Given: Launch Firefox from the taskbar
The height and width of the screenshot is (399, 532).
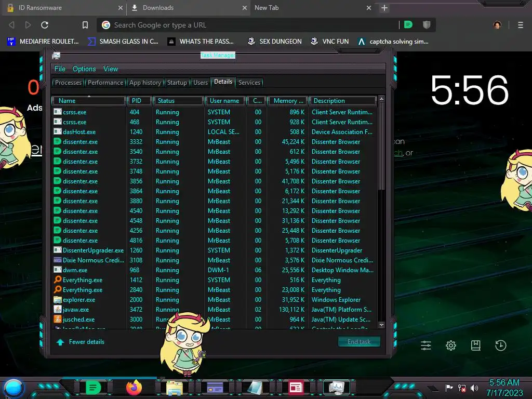Looking at the screenshot, I should [x=134, y=388].
